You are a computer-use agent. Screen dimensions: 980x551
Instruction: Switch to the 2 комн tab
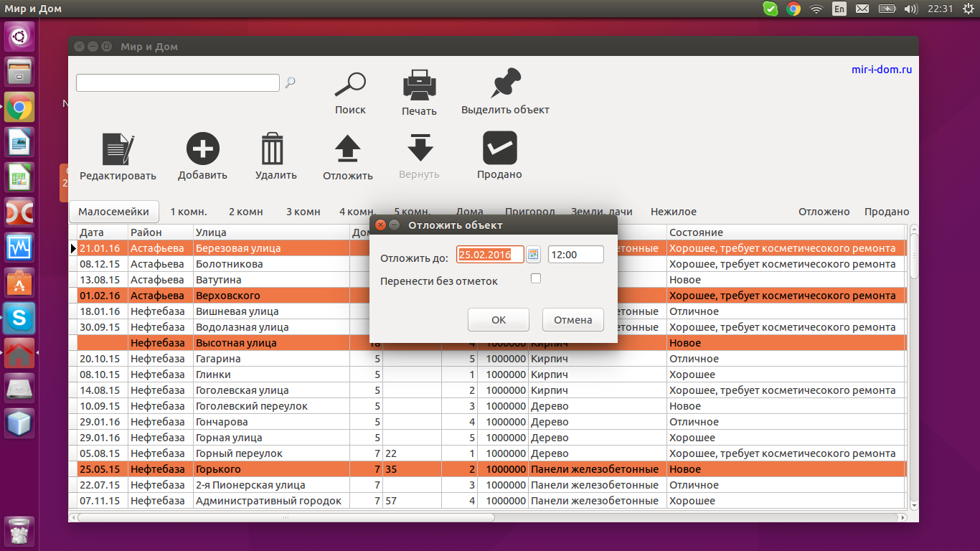[x=246, y=212]
